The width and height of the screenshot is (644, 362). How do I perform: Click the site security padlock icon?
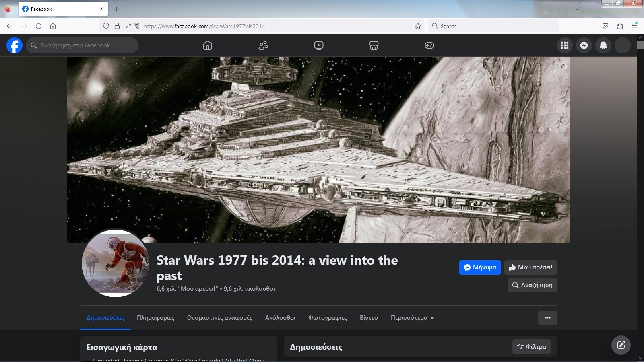pos(117,26)
